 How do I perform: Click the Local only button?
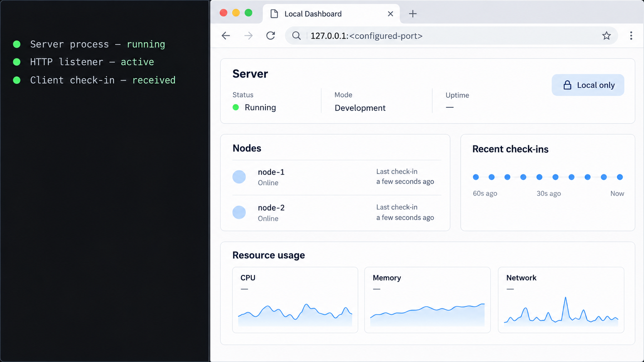(x=588, y=85)
